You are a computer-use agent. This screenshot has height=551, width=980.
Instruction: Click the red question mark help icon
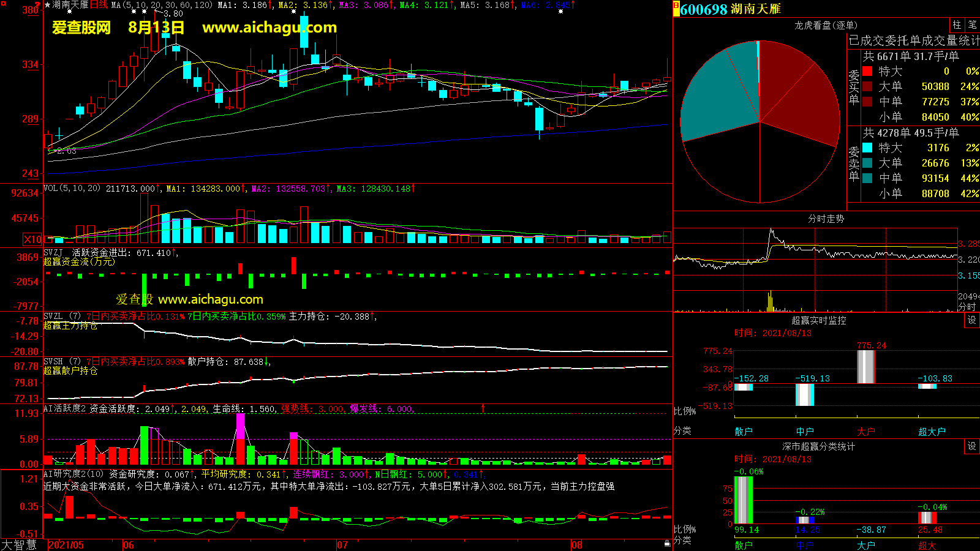click(37, 4)
